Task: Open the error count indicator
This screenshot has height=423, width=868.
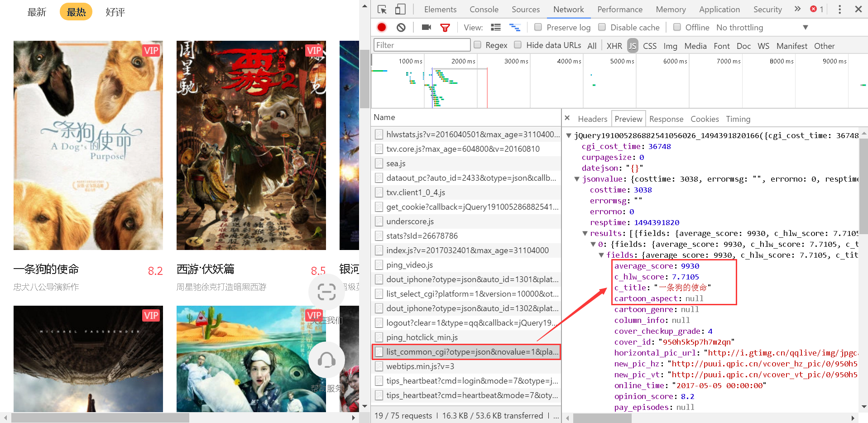Action: 817,9
